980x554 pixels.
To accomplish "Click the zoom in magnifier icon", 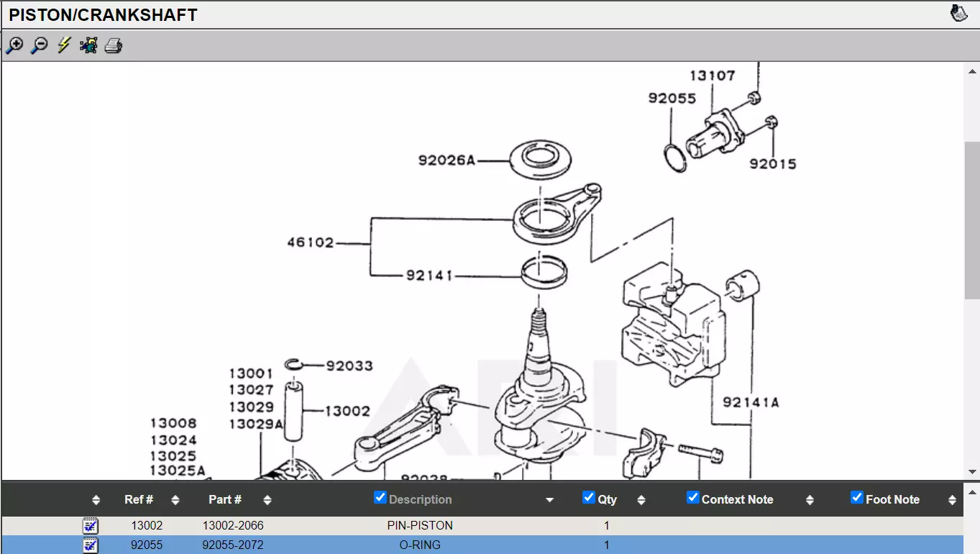I will point(14,46).
